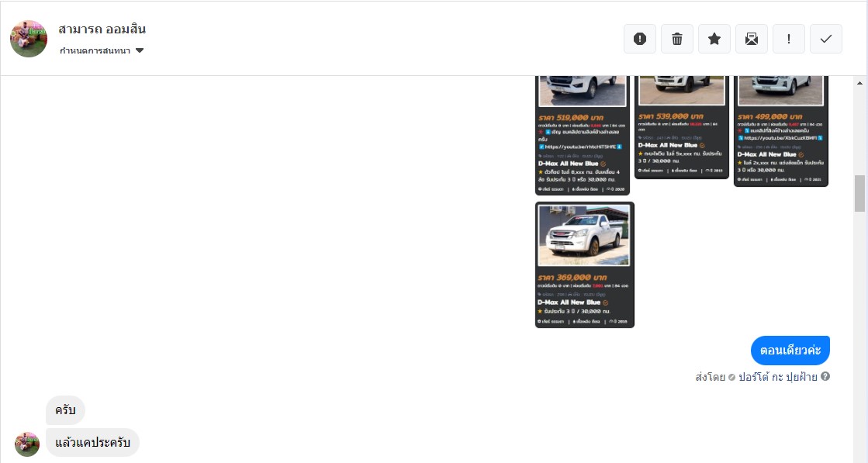Image resolution: width=868 pixels, height=463 pixels.
Task: Select the blue ตอนเดียวค่ะ message bubble
Action: pos(790,351)
